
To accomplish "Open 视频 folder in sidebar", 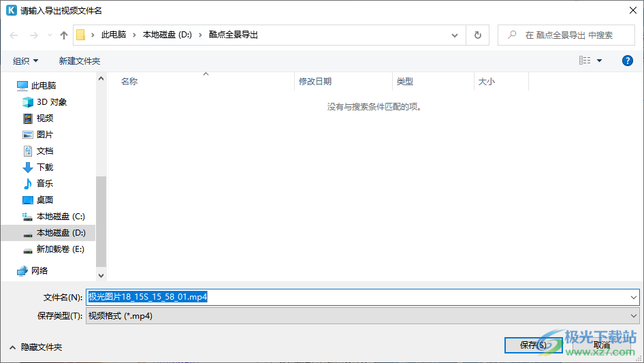I will pos(38,119).
